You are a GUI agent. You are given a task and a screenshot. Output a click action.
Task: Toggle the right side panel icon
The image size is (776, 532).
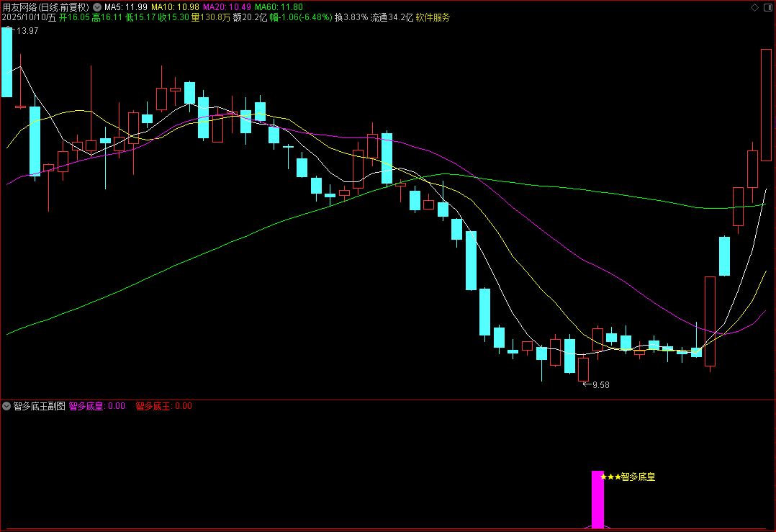[x=767, y=7]
